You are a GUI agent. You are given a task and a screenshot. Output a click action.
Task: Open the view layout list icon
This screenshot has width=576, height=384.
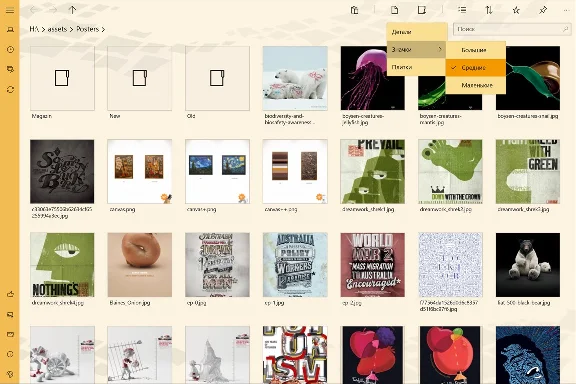(x=462, y=10)
